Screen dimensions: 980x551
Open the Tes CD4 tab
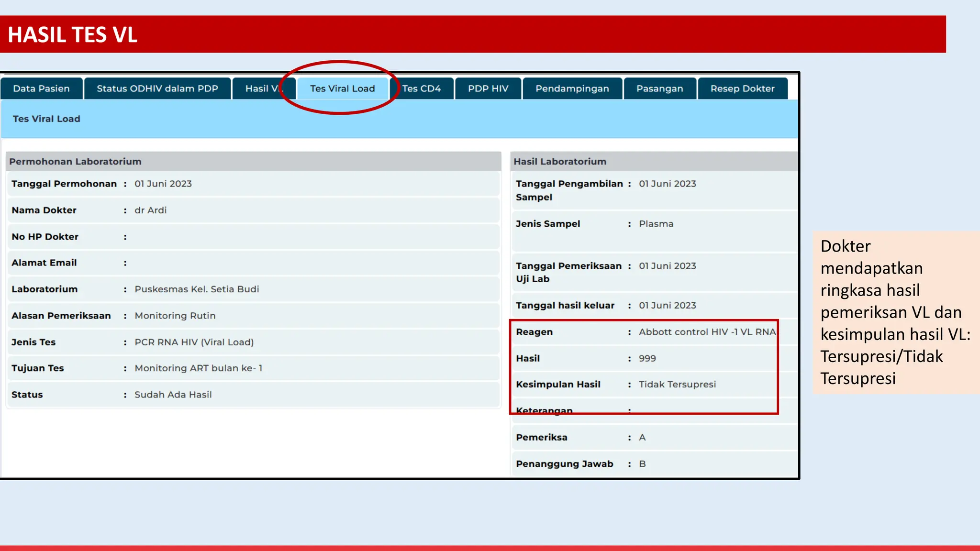tap(422, 88)
